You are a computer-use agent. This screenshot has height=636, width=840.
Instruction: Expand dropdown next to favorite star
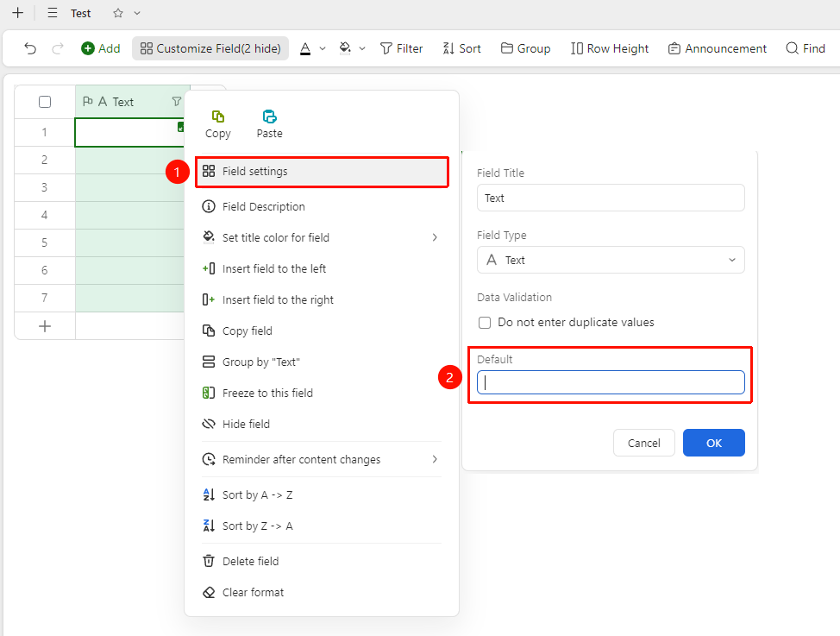pos(137,13)
